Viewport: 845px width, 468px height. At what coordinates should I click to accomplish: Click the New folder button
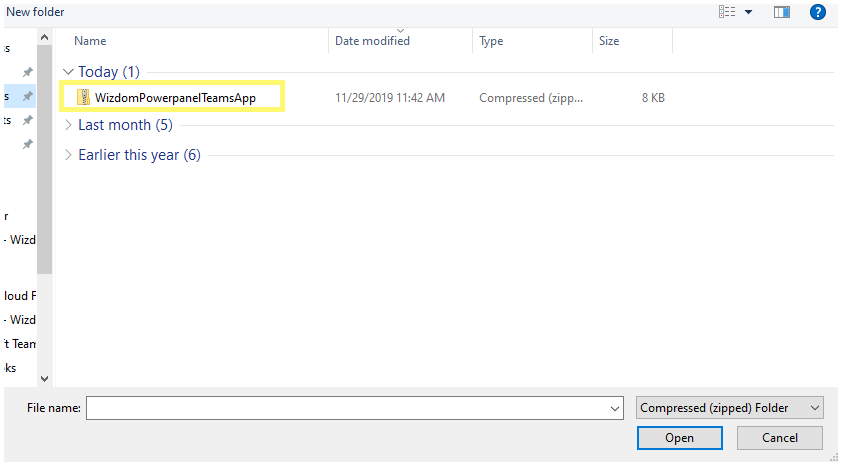tap(34, 11)
